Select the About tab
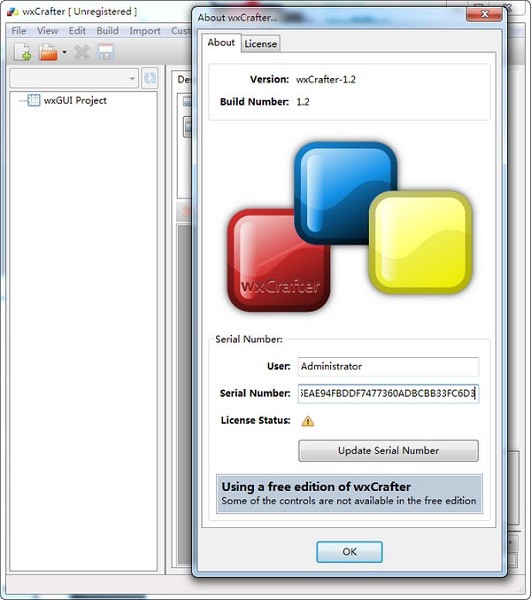 221,42
